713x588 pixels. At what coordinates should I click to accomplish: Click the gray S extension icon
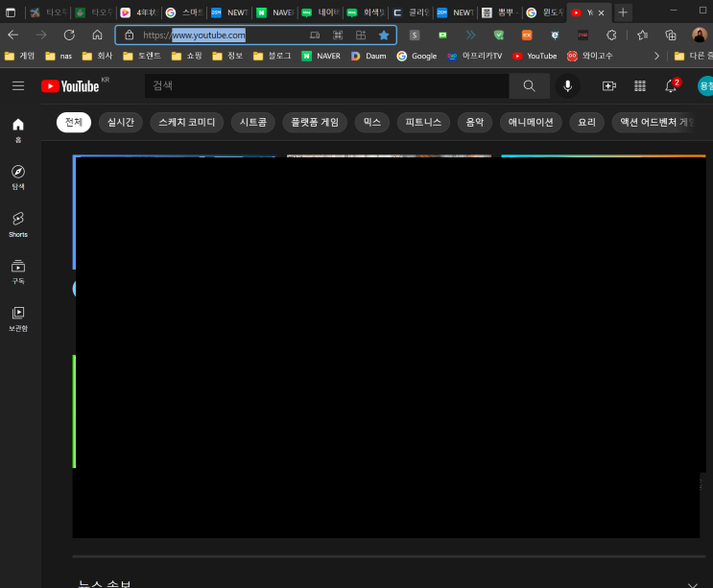415,35
